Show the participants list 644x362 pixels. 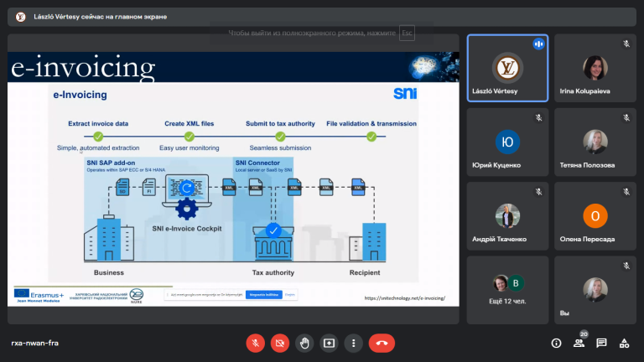pos(579,343)
